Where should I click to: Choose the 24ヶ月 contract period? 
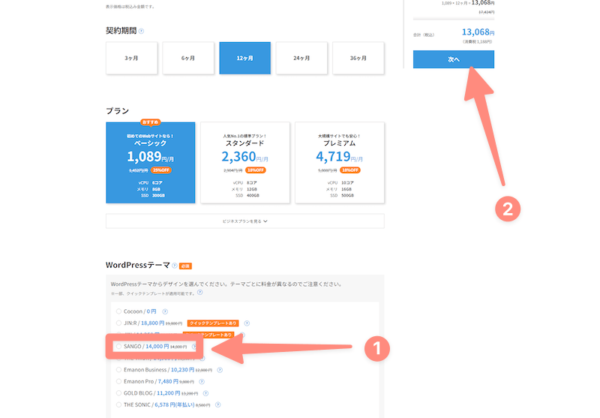click(x=301, y=59)
